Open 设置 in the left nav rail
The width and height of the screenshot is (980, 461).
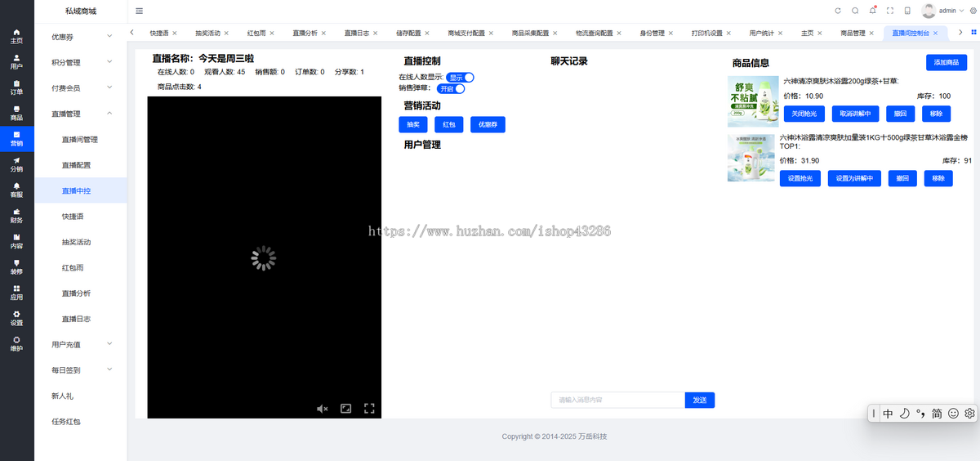tap(16, 318)
